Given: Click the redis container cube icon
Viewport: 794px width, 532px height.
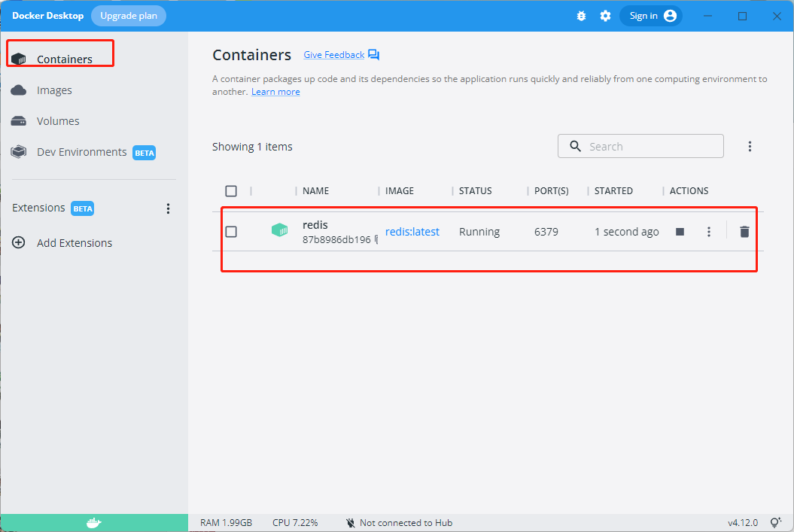Looking at the screenshot, I should (279, 230).
